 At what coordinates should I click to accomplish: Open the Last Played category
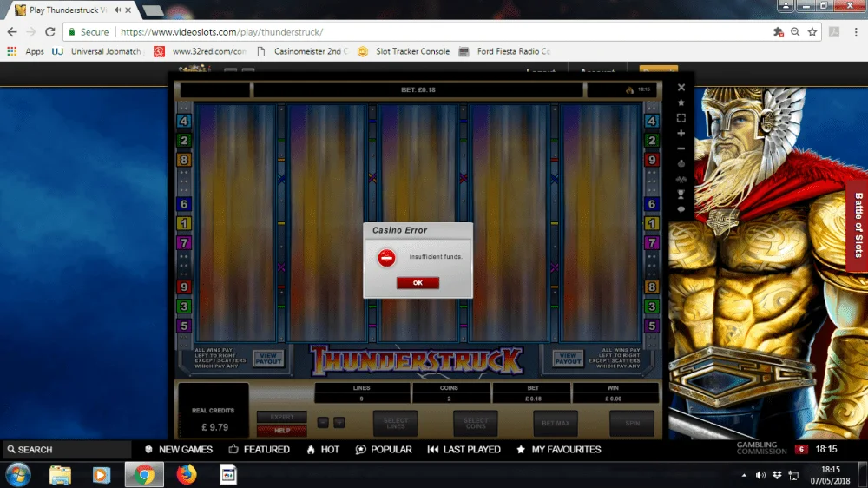click(464, 449)
